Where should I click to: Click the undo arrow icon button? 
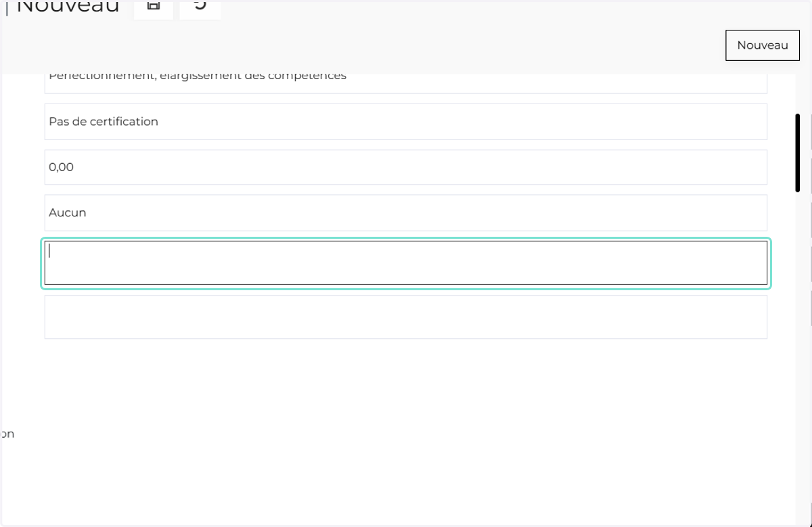point(200,8)
